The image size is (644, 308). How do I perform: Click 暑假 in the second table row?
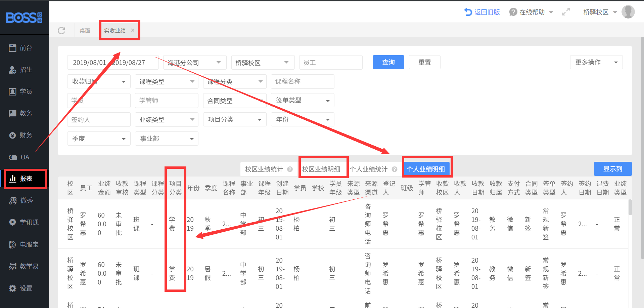click(x=208, y=273)
